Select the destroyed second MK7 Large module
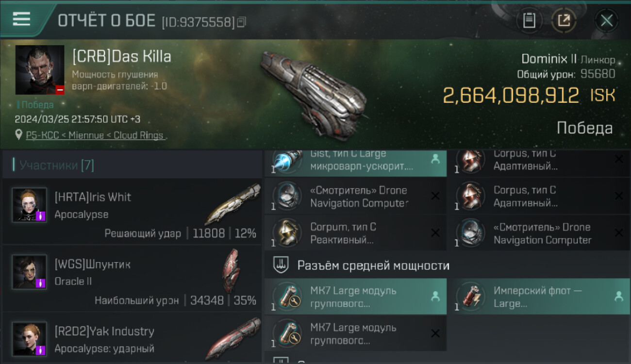 pos(355,333)
